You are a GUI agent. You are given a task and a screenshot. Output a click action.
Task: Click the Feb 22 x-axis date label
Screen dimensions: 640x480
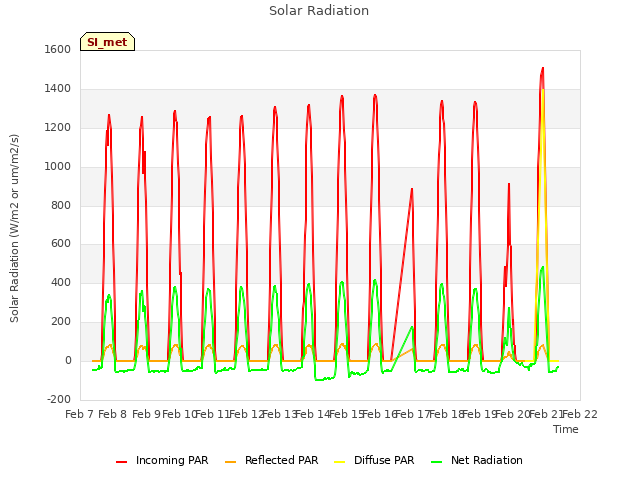580,414
